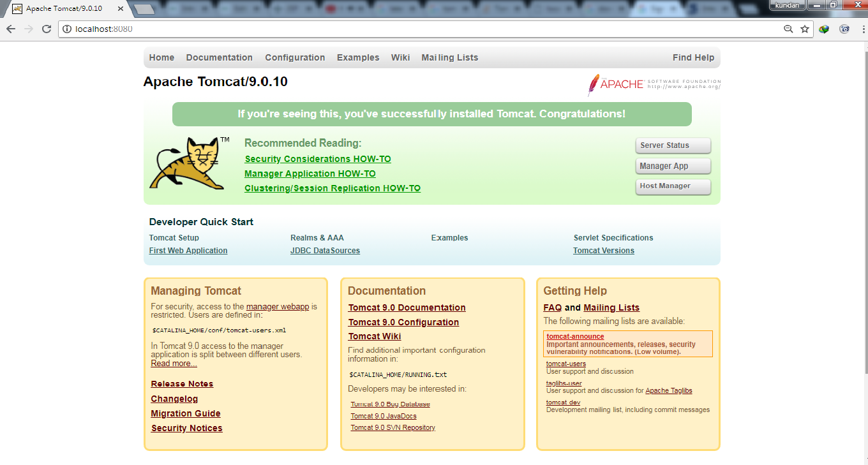Open FAQ link under Getting Help
Screen dimensions: 868x465
click(553, 307)
